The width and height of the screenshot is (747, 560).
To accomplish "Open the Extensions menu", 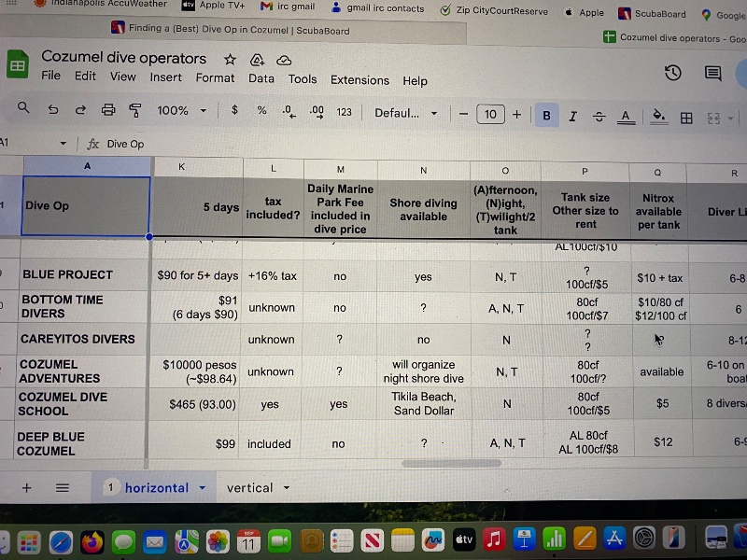I will [x=359, y=80].
